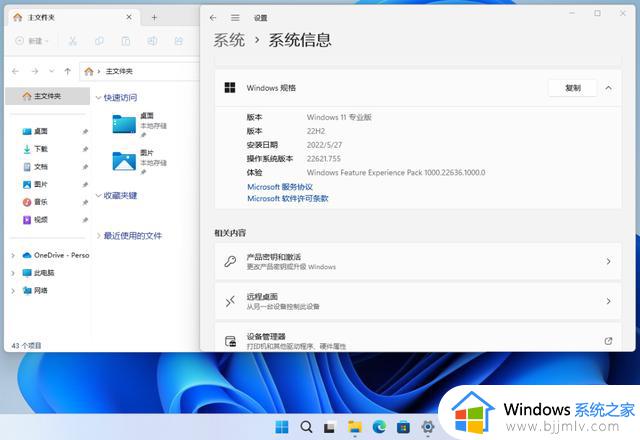Open File Explorer from the taskbar
Image resolution: width=640 pixels, height=440 pixels.
355,427
